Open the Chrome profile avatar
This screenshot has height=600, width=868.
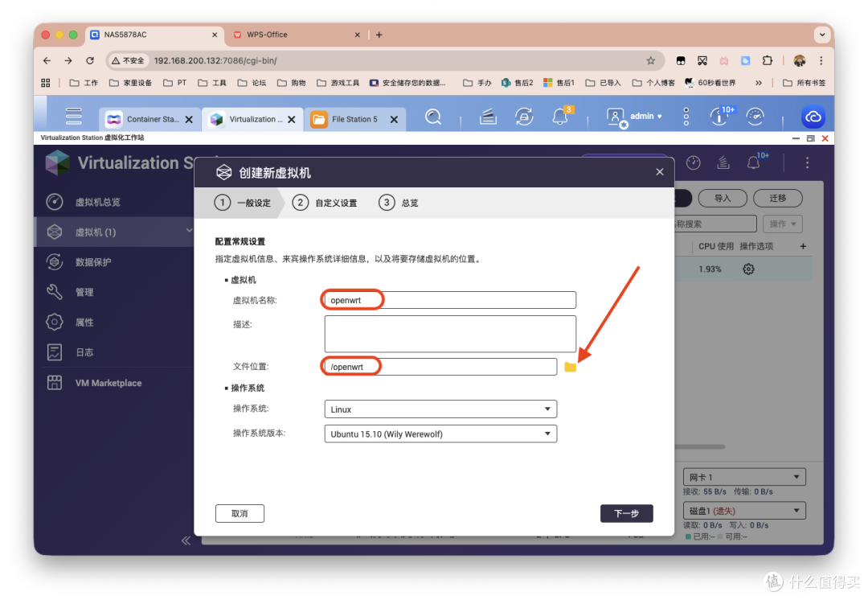pyautogui.click(x=800, y=60)
